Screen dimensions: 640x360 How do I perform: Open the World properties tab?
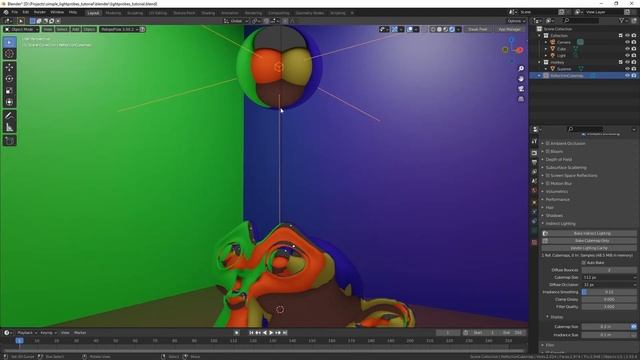(534, 191)
